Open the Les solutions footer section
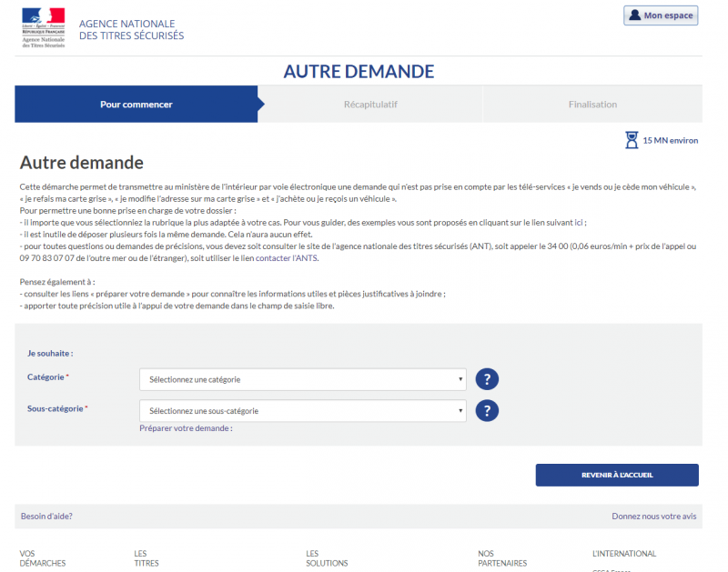The width and height of the screenshot is (728, 572). pos(327,558)
